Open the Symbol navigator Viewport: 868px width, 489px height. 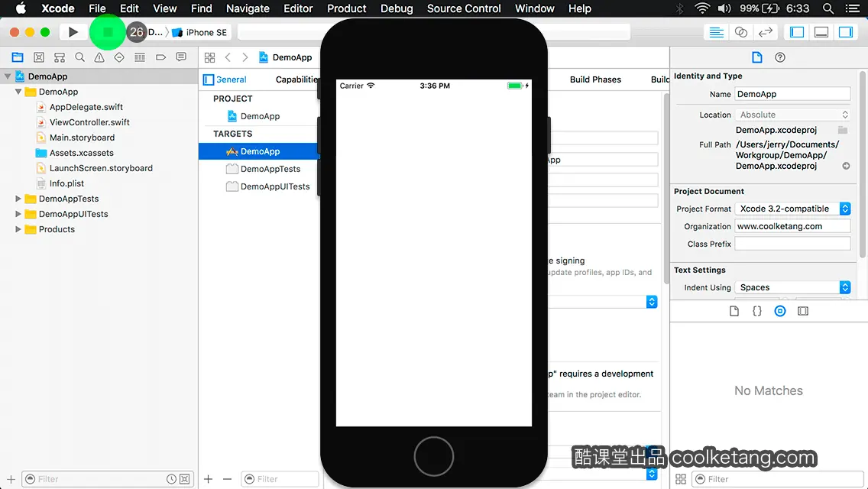tap(60, 57)
